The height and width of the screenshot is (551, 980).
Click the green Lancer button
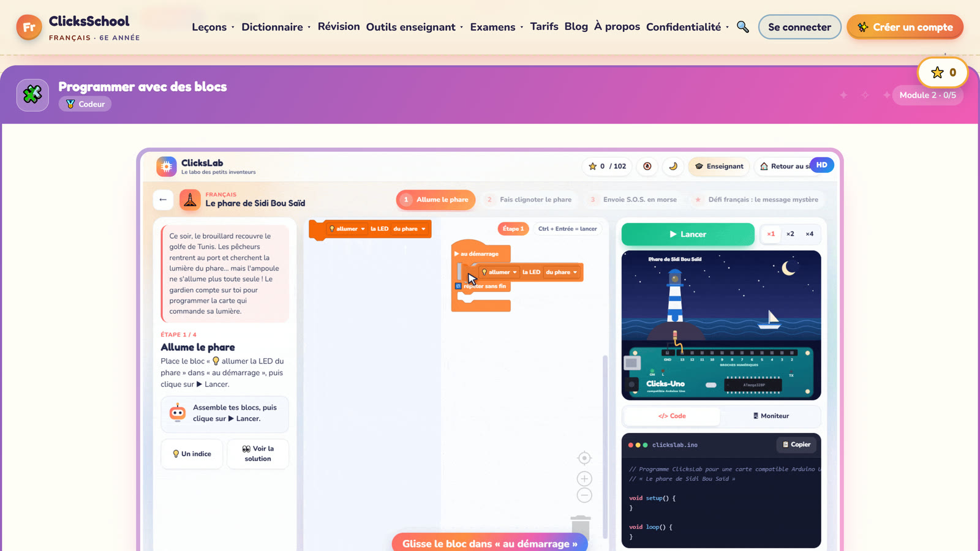[688, 234]
